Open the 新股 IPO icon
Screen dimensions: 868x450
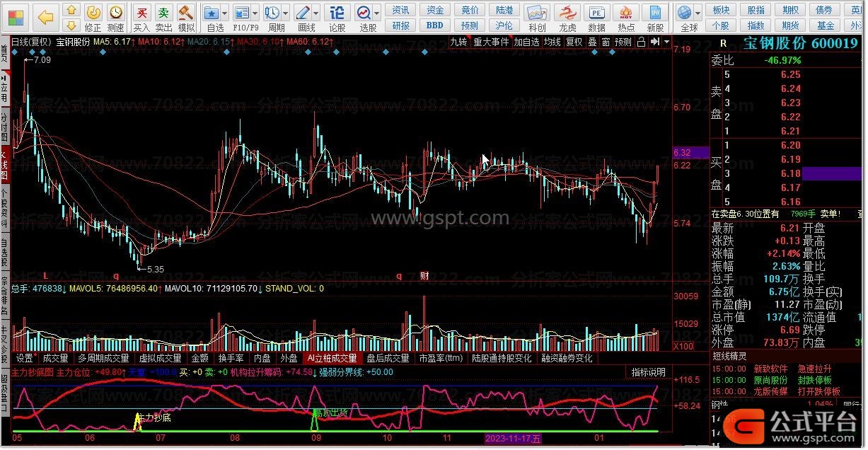click(655, 17)
